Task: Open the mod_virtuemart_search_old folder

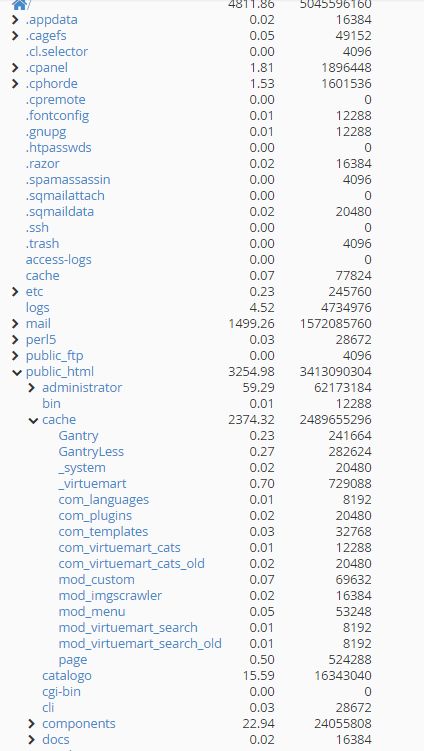Action: click(x=140, y=643)
